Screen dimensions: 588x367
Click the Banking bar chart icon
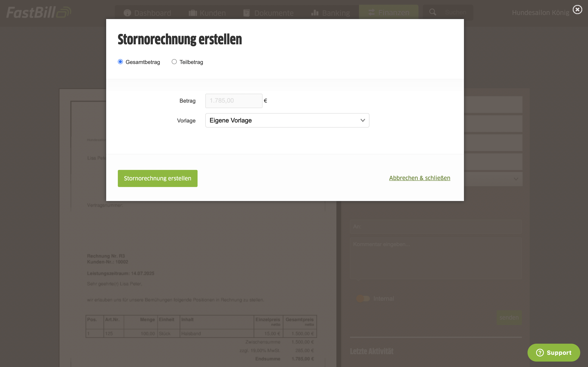coord(315,13)
